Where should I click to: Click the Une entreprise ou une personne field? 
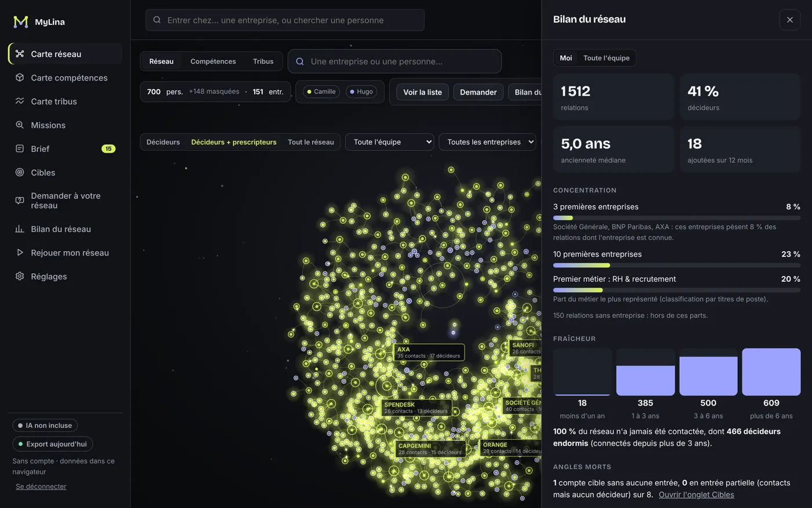tap(394, 61)
